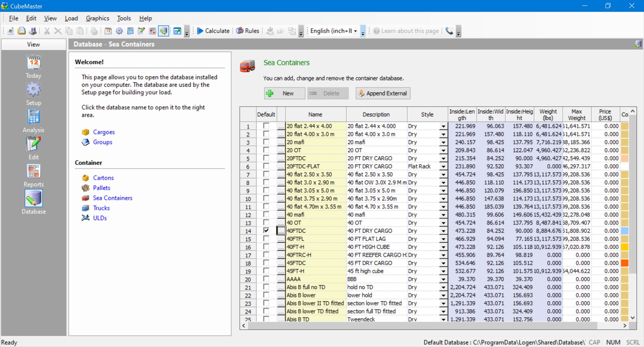Check the Default box for AAAA
644x347 pixels.
(x=266, y=279)
